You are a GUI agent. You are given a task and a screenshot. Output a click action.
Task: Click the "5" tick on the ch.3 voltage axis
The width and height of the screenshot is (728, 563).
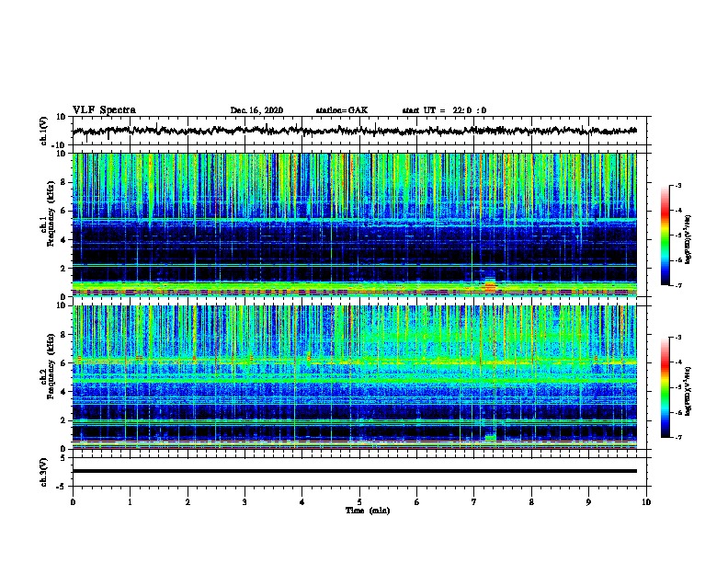click(x=63, y=458)
